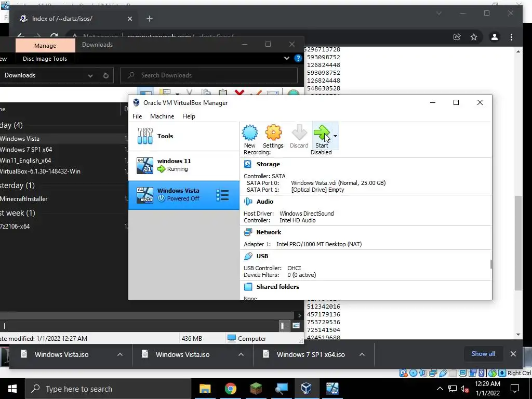The width and height of the screenshot is (532, 399).
Task: Switch to Disc Image Tools ribbon tab
Action: click(x=45, y=59)
